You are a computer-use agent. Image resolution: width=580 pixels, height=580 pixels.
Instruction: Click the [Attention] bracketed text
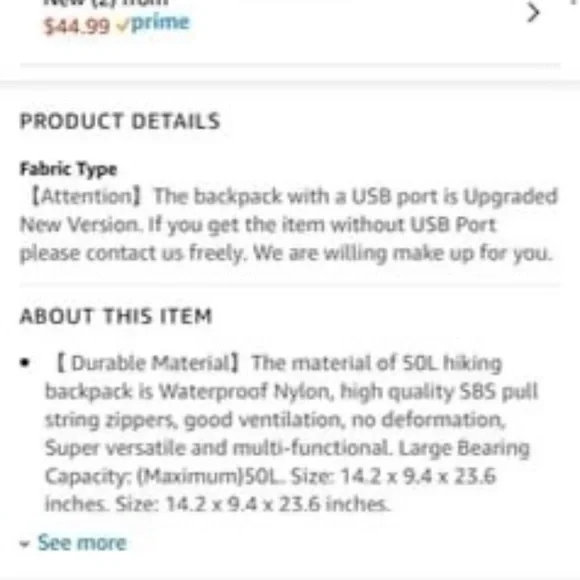click(x=86, y=196)
